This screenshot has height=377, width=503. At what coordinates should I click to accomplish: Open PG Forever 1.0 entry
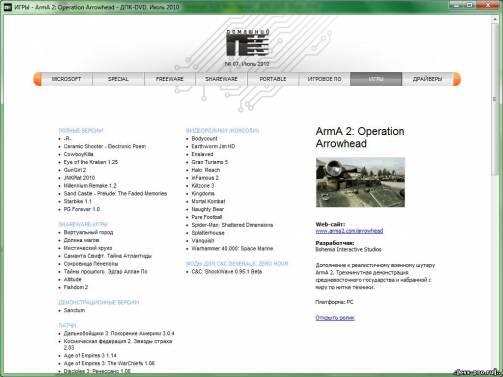[x=82, y=209]
